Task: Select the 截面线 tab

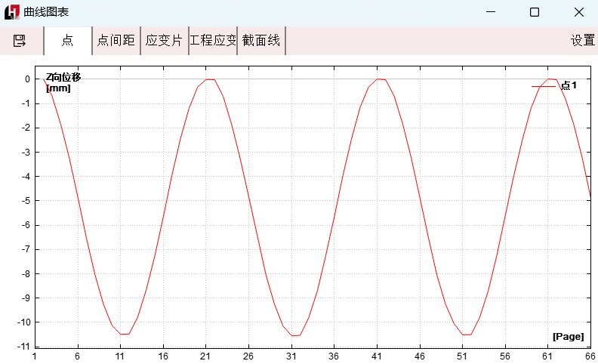Action: [261, 41]
